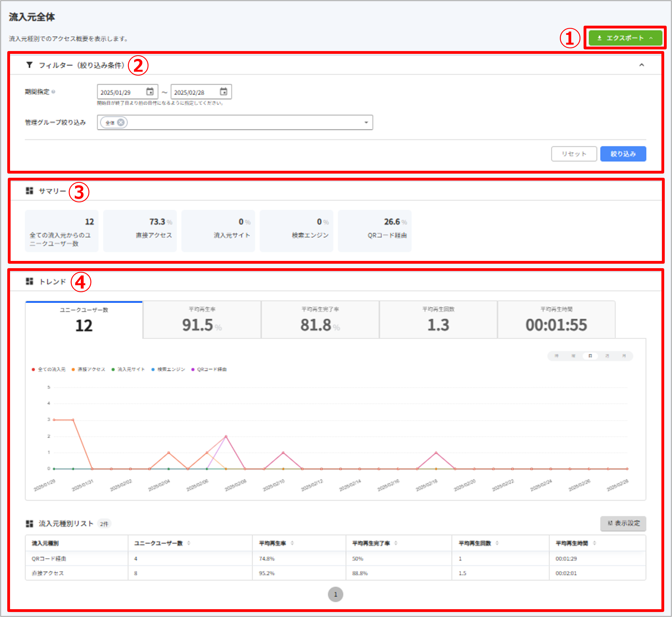Click the grid icon beside サマリー heading
672x617 pixels.
click(x=29, y=191)
